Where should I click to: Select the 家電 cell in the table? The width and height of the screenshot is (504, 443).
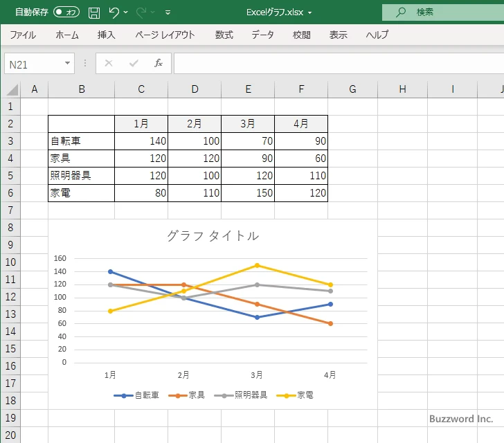81,193
